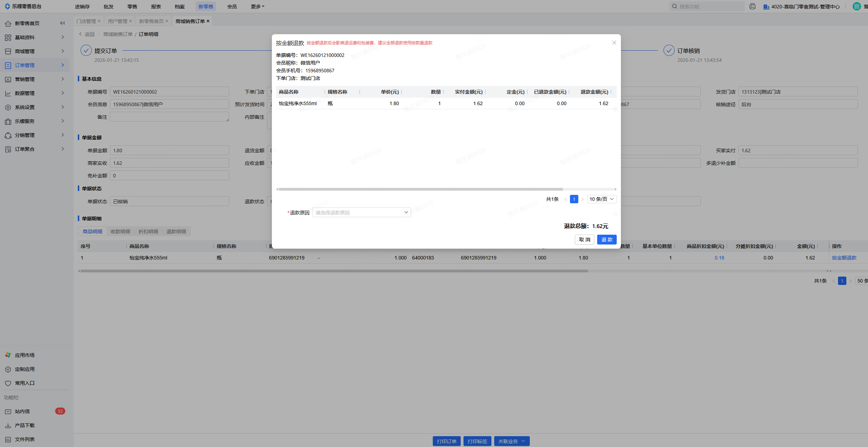Expand the 更多 top menu
This screenshot has width=868, height=447.
point(257,7)
